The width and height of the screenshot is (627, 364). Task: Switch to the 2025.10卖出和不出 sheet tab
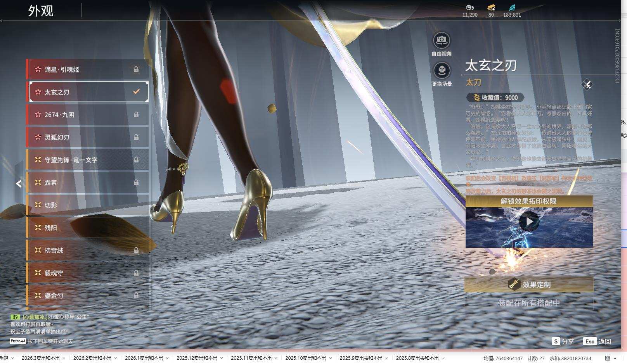[305, 358]
